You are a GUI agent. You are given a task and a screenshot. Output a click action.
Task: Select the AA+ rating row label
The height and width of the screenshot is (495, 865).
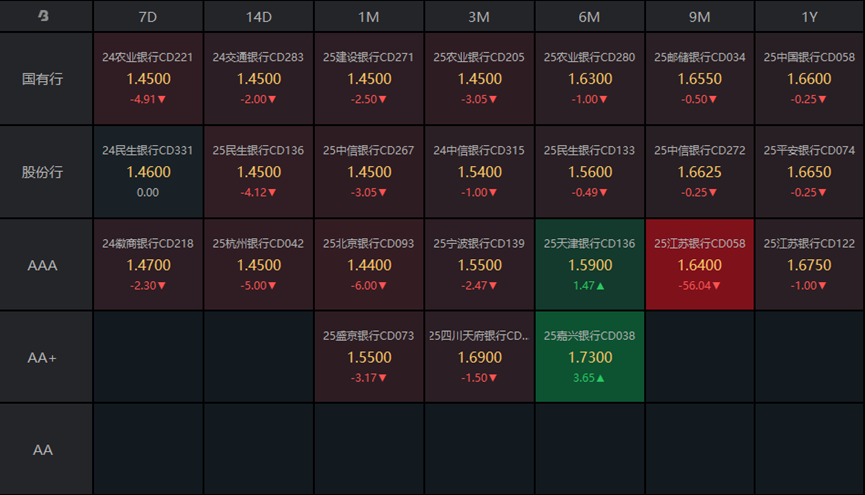coord(43,357)
